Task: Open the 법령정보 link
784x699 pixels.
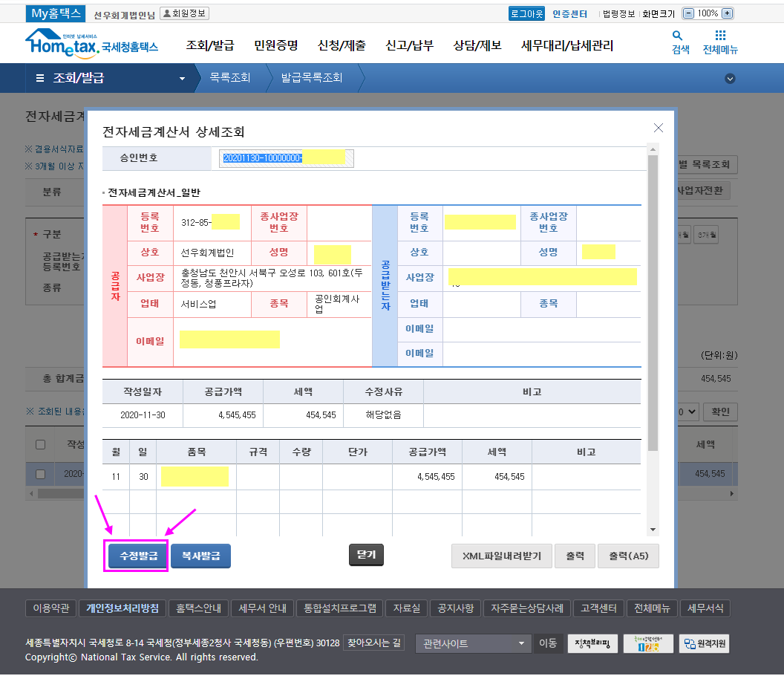Action: (618, 13)
